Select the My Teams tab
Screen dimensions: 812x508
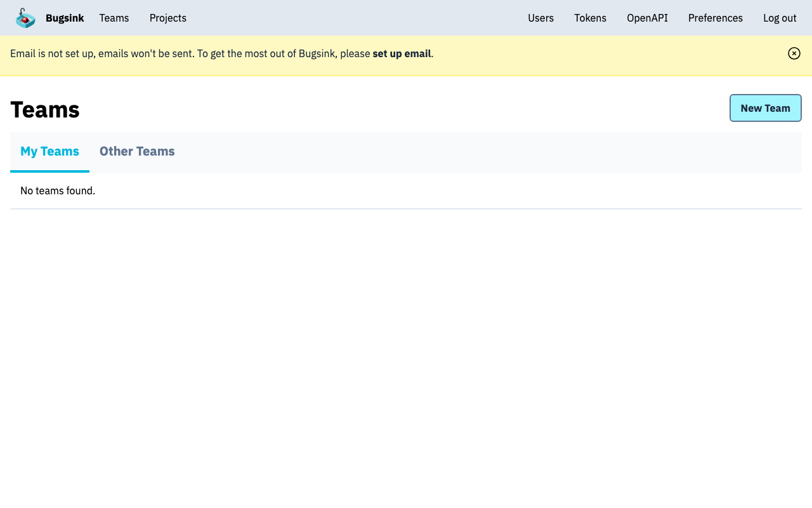49,152
